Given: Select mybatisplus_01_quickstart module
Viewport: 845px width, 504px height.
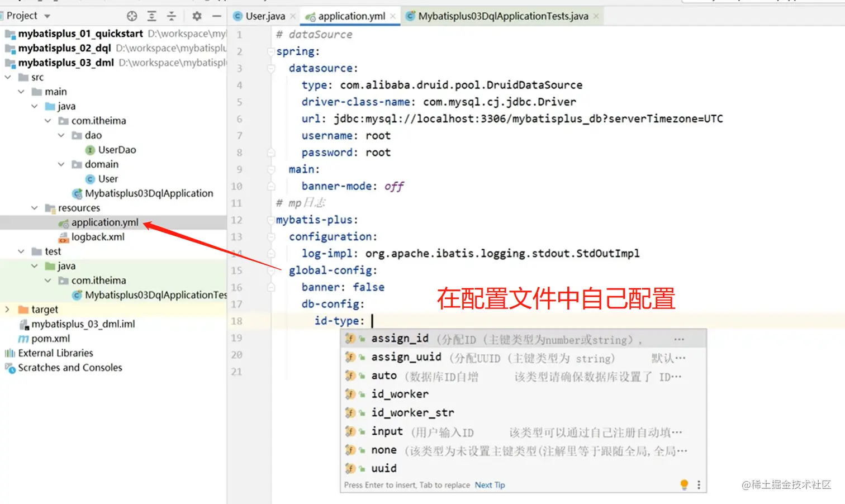Looking at the screenshot, I should pyautogui.click(x=80, y=34).
